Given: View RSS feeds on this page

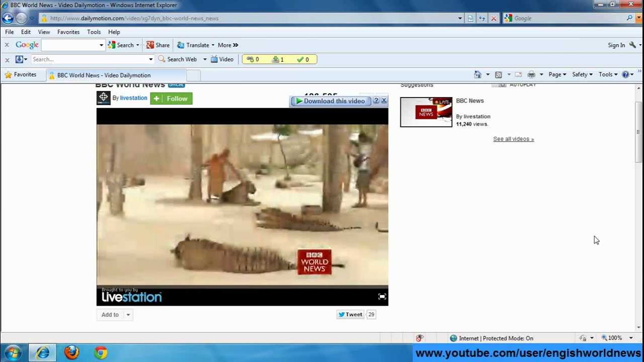Looking at the screenshot, I should click(499, 74).
